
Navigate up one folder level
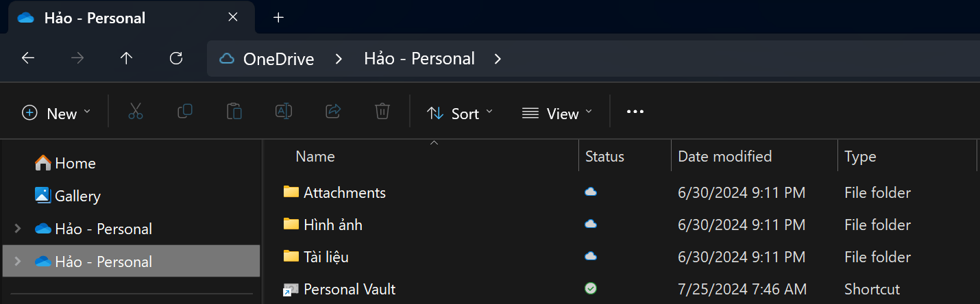coord(126,58)
